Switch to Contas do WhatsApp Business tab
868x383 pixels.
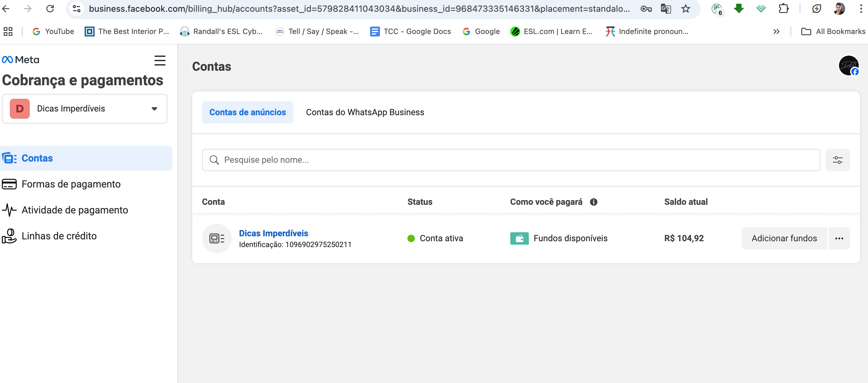[364, 112]
